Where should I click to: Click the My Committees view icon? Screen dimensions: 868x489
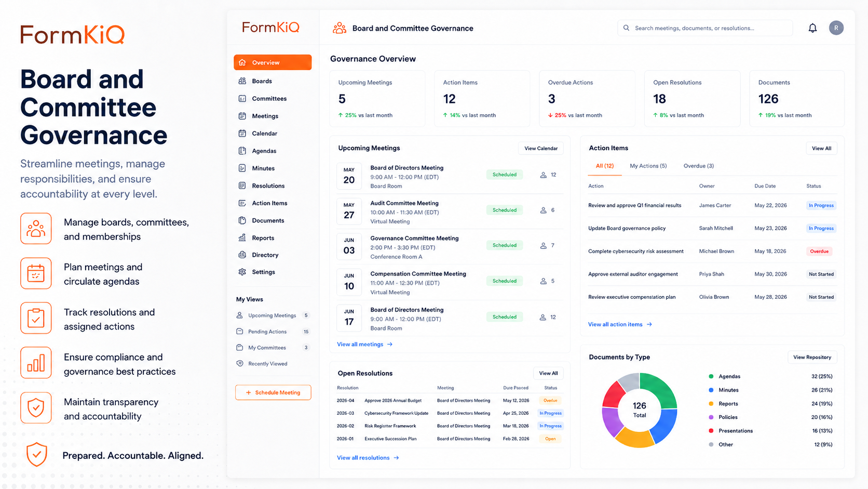[x=239, y=348]
